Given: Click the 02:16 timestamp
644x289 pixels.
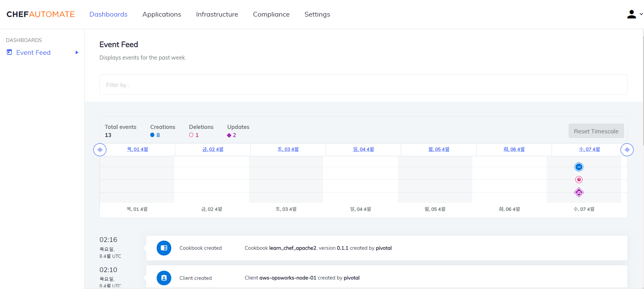Looking at the screenshot, I should pos(108,240).
